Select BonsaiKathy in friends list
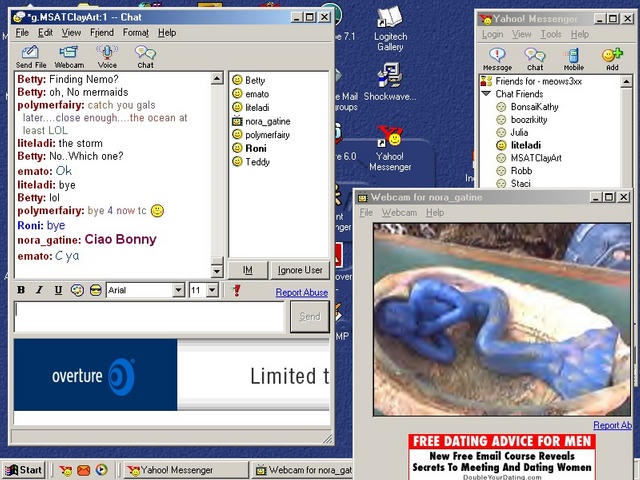 (x=534, y=107)
